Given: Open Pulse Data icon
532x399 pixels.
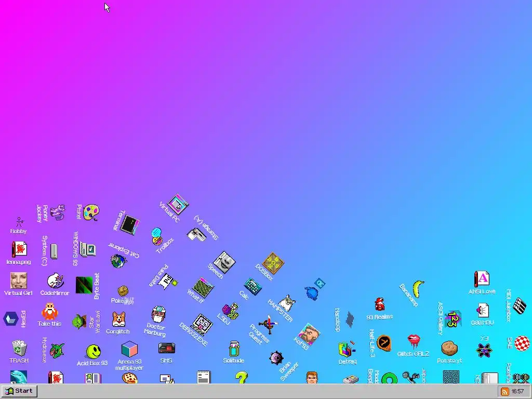Looking at the screenshot, I should click(x=168, y=282).
